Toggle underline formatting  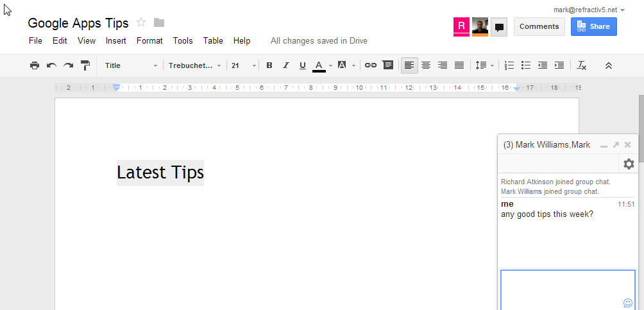pos(303,65)
